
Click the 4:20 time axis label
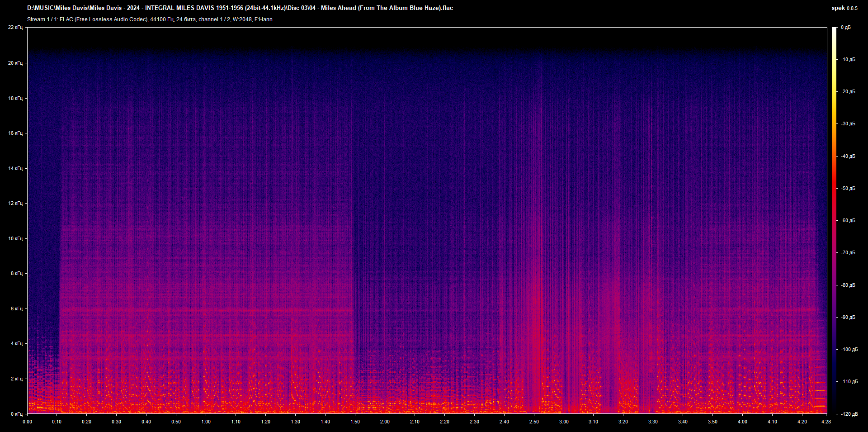click(x=802, y=422)
